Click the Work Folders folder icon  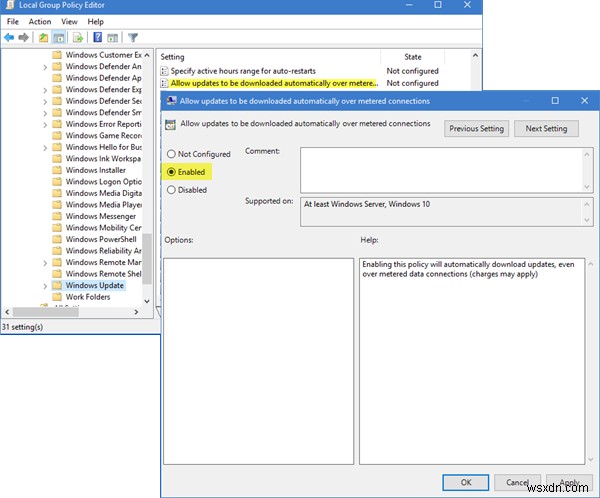[57, 297]
